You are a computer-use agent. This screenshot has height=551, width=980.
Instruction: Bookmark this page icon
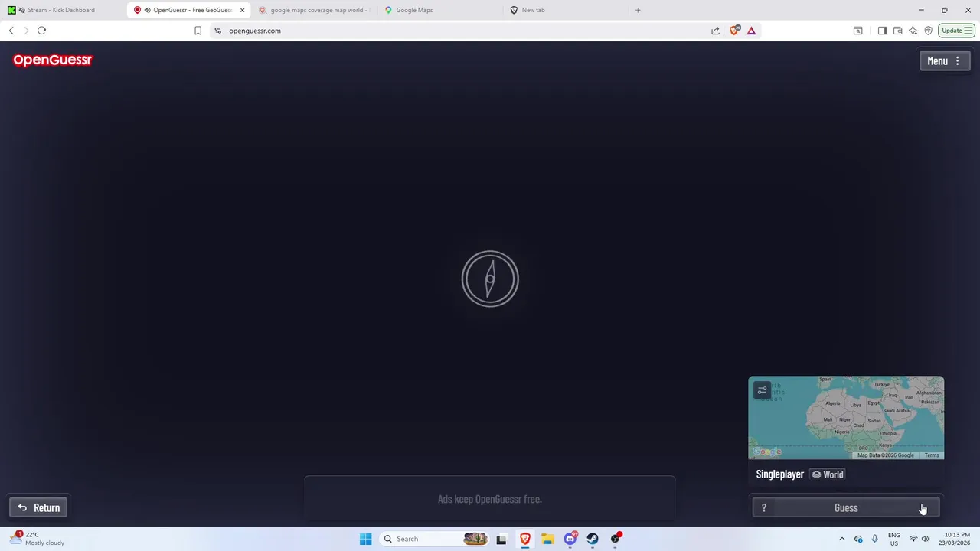(198, 31)
